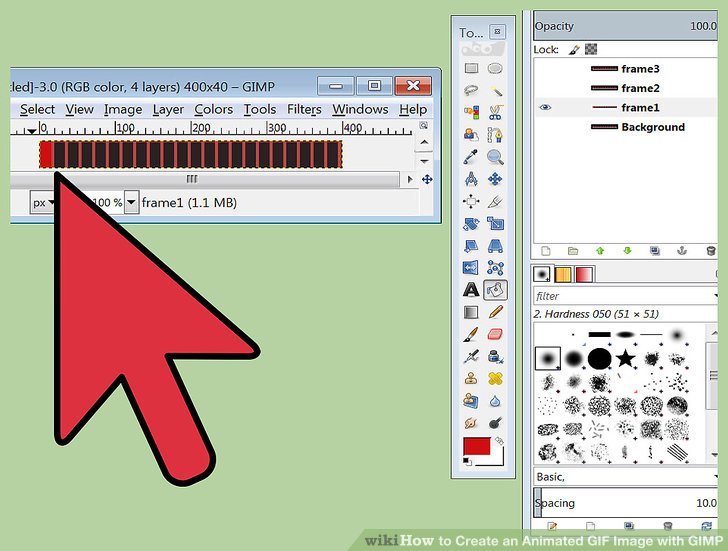The width and height of the screenshot is (728, 551).
Task: Select the Blur/Sharpen droplet tool
Action: pos(495,401)
